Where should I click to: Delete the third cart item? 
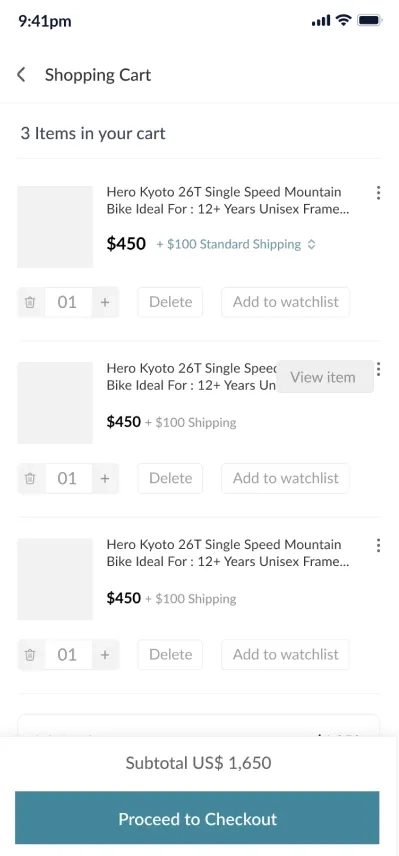(170, 655)
